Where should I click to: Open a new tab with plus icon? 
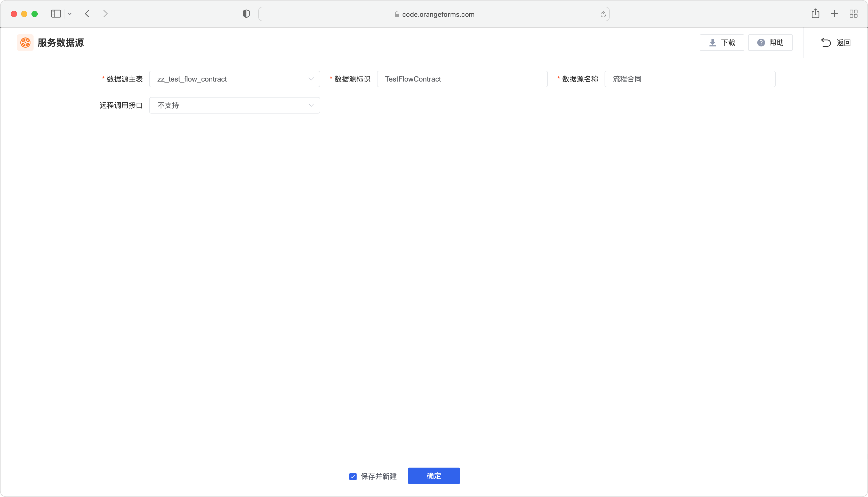(834, 14)
